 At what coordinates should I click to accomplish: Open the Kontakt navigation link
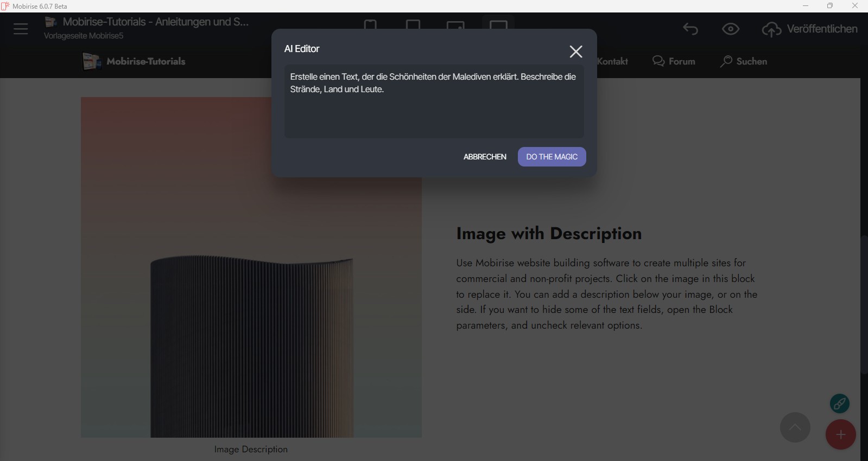[613, 61]
